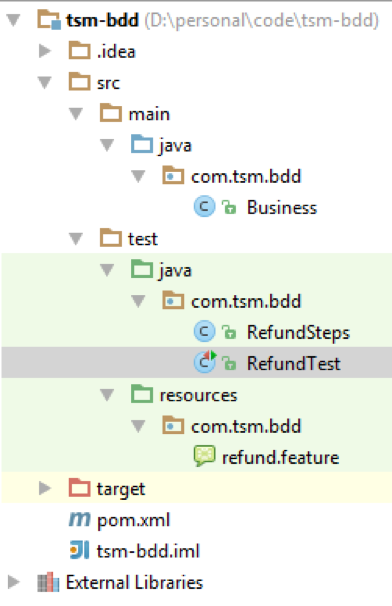
Task: Click the blue main java source folder icon
Action: pyautogui.click(x=142, y=144)
